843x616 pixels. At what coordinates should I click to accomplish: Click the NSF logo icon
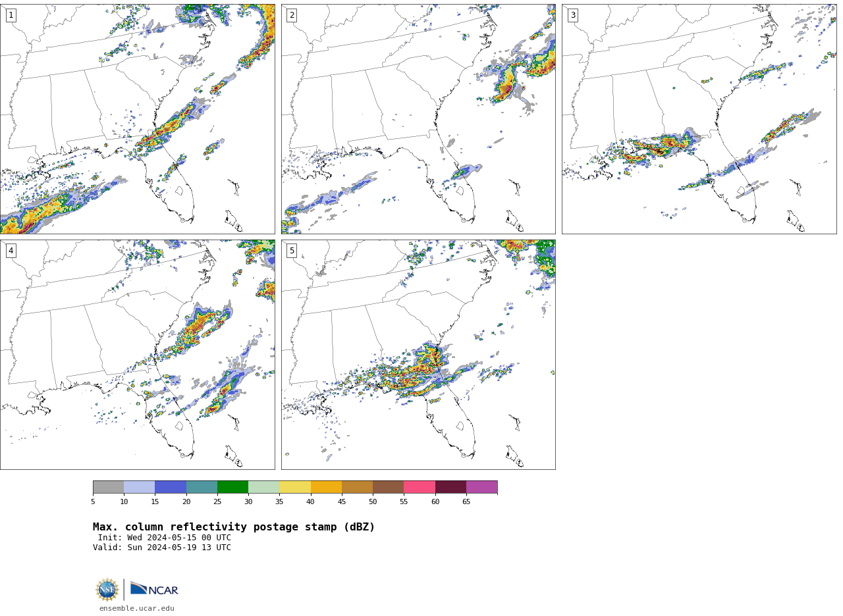(x=107, y=590)
